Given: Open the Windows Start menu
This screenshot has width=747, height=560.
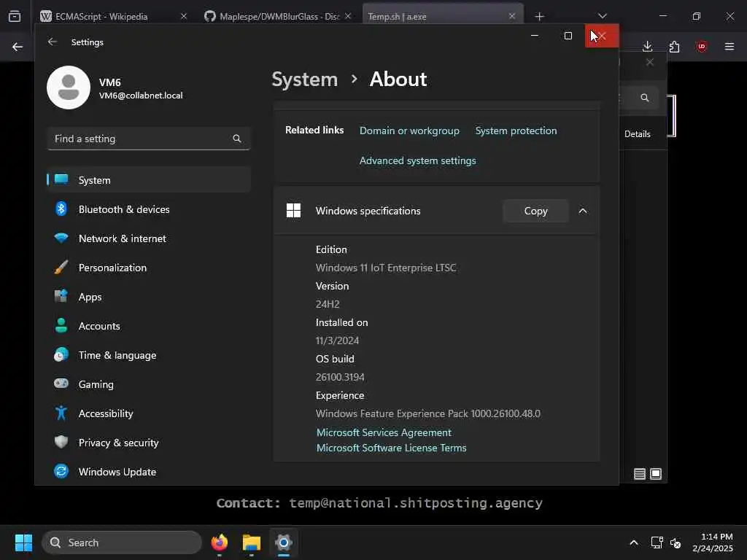Looking at the screenshot, I should coord(23,542).
